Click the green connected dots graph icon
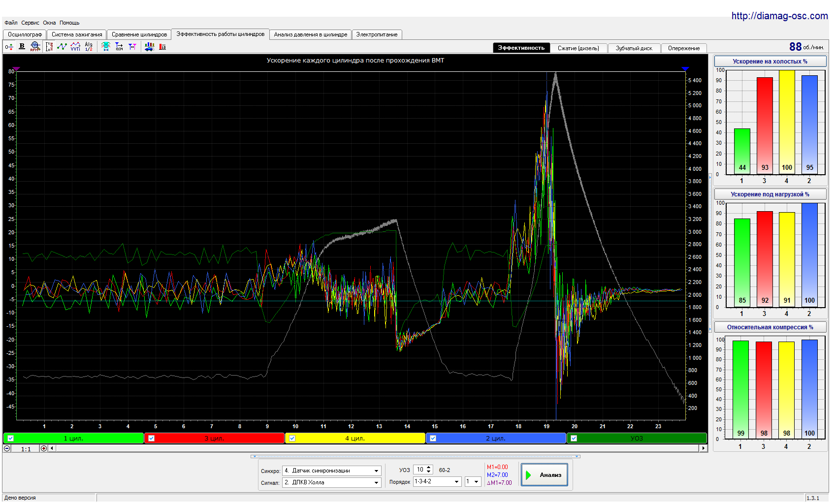835x504 pixels. 62,46
